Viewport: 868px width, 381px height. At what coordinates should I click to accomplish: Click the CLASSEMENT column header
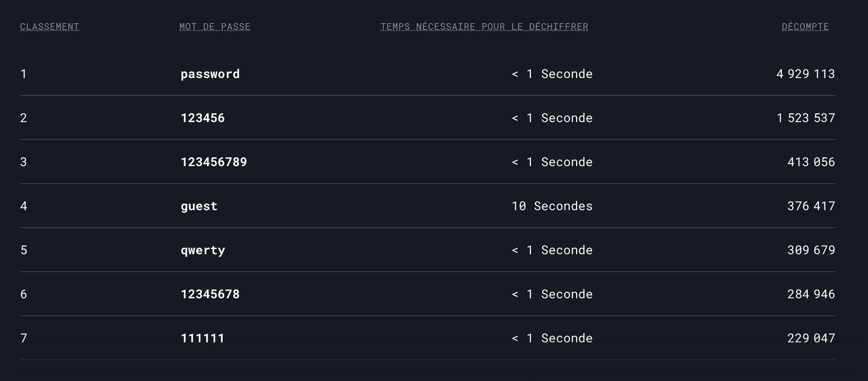[49, 27]
